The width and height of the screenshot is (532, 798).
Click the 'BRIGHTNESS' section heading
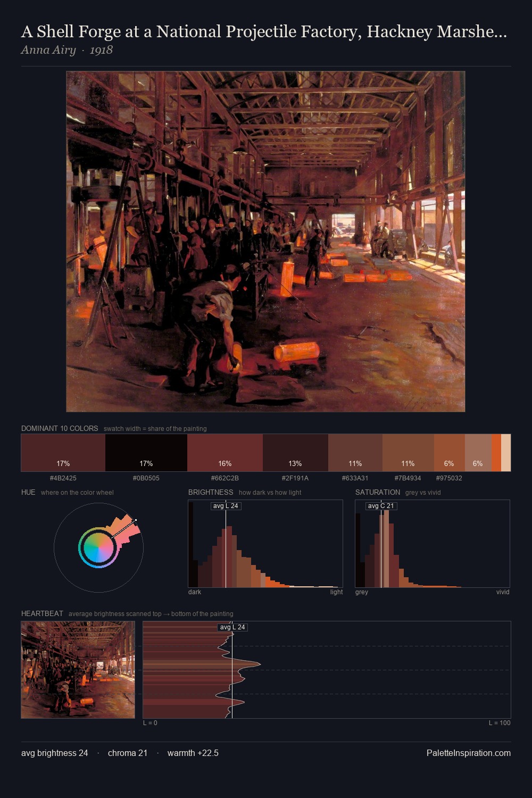211,492
